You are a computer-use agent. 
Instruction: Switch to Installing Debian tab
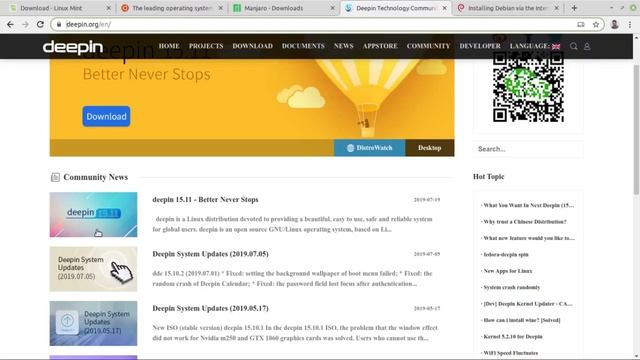click(507, 8)
